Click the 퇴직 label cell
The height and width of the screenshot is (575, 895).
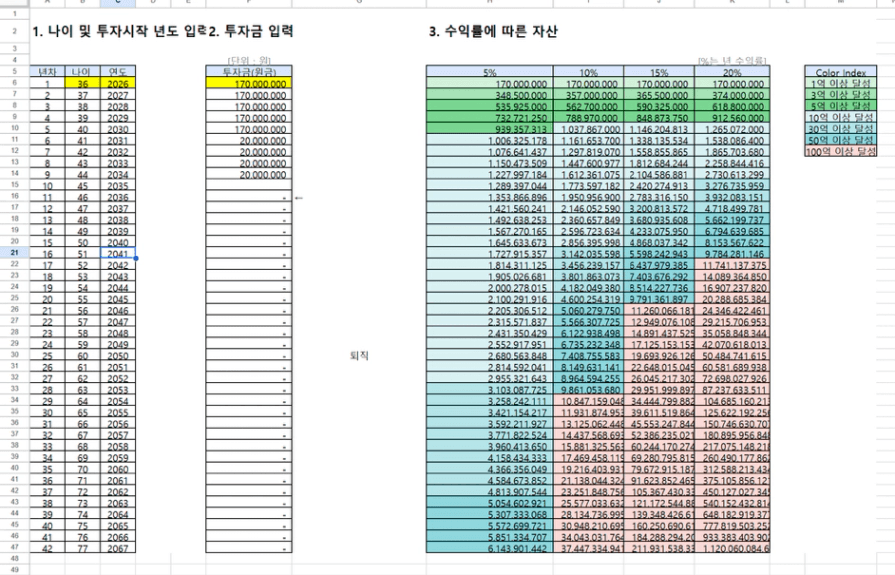354,354
